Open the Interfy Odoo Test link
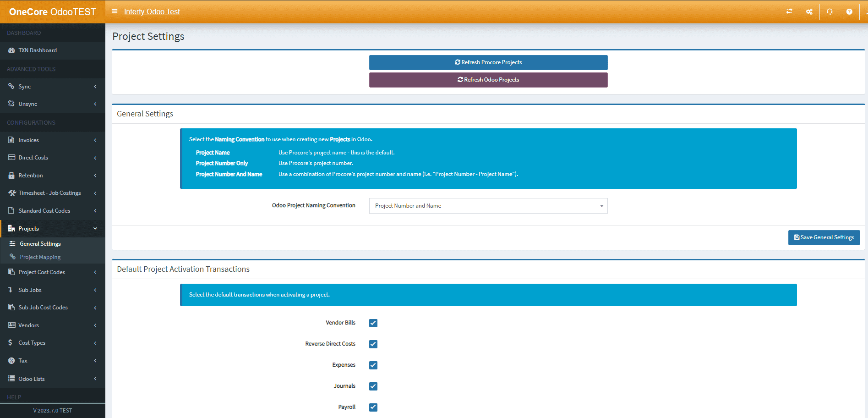868x418 pixels. [152, 11]
